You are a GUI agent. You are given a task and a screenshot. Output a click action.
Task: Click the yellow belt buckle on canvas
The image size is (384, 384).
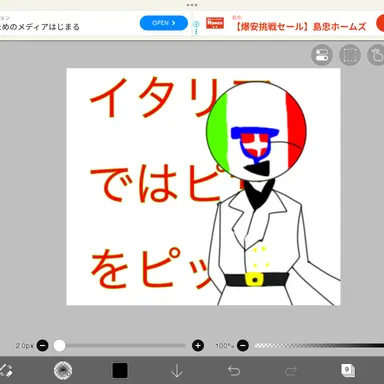(x=255, y=279)
